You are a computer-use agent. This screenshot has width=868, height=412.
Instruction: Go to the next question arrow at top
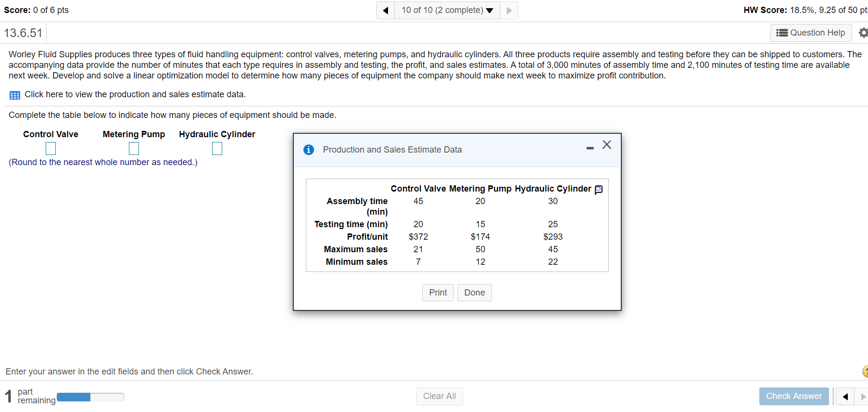(509, 11)
